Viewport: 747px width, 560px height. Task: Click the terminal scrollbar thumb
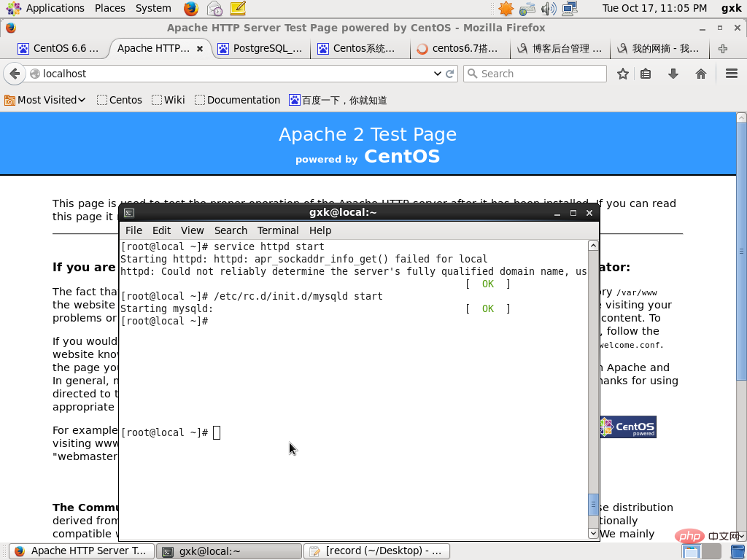click(593, 505)
